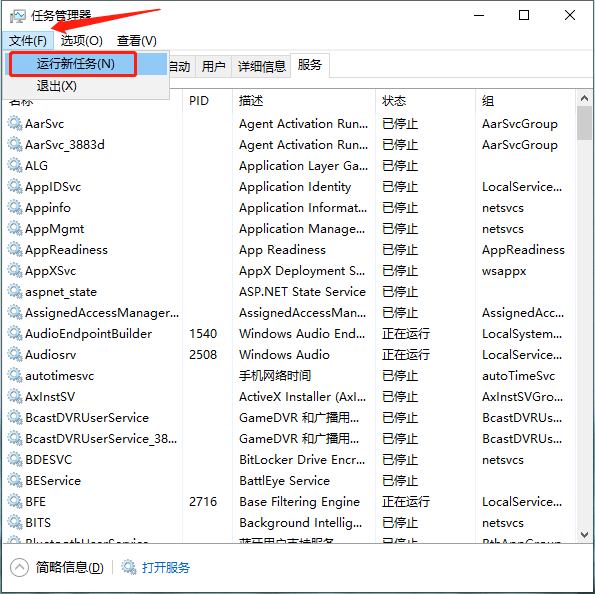Click the service icon for BITS
595x594 pixels.
(15, 522)
